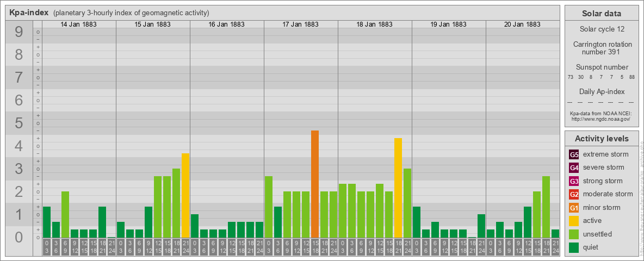Click the G1 minor storm badge
This screenshot has width=644, height=261.
point(574,208)
